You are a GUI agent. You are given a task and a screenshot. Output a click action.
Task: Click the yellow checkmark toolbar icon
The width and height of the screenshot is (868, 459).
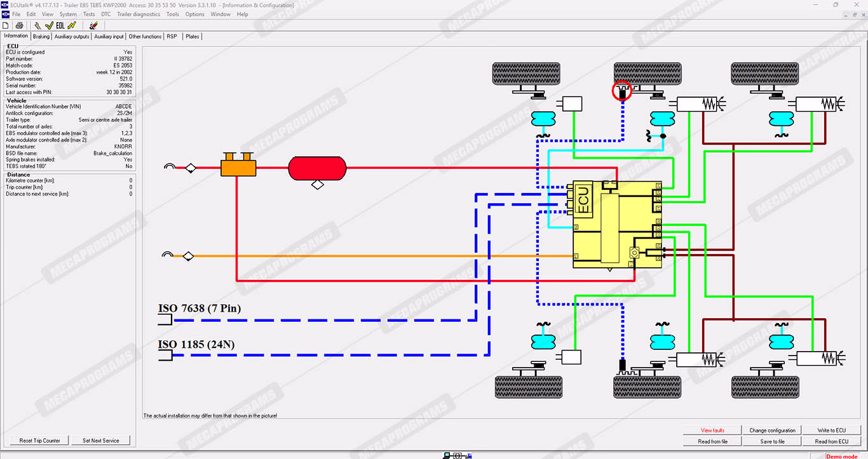[49, 25]
